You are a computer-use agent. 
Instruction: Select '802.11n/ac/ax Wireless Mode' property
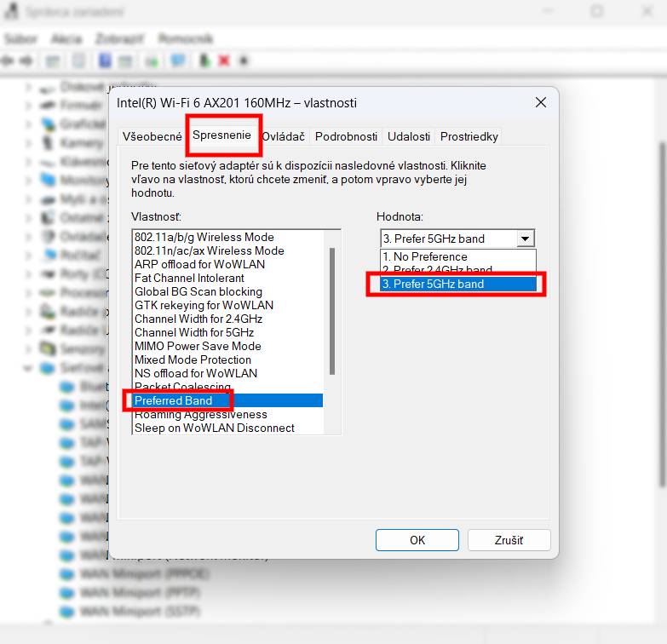click(228, 250)
